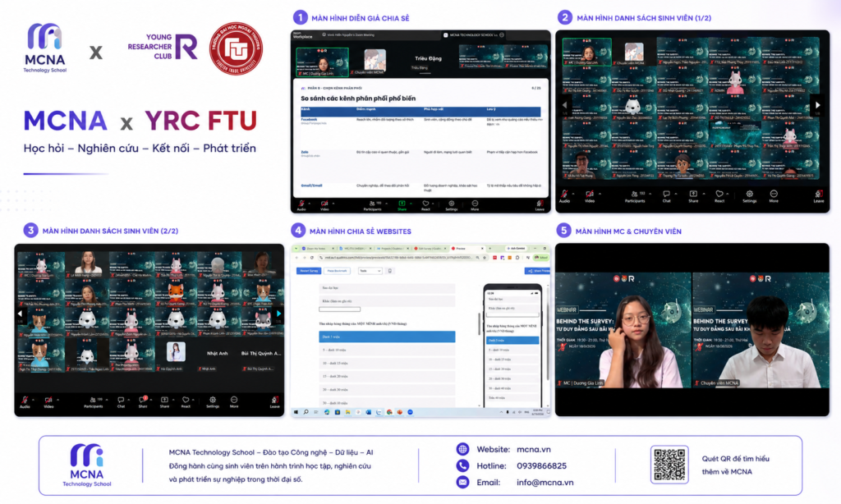Switch to Zoom browser tab in screen 4

coord(316,249)
